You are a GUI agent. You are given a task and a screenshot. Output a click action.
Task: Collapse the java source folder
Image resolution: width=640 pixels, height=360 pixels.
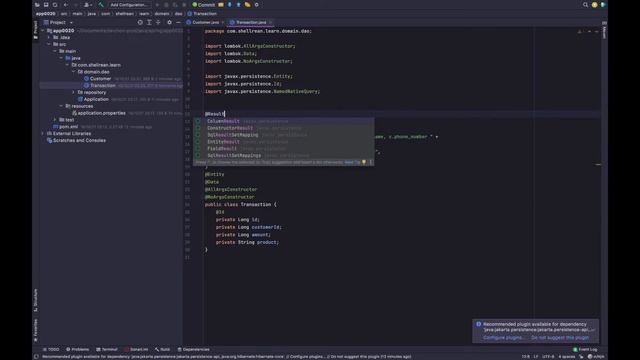[x=61, y=58]
